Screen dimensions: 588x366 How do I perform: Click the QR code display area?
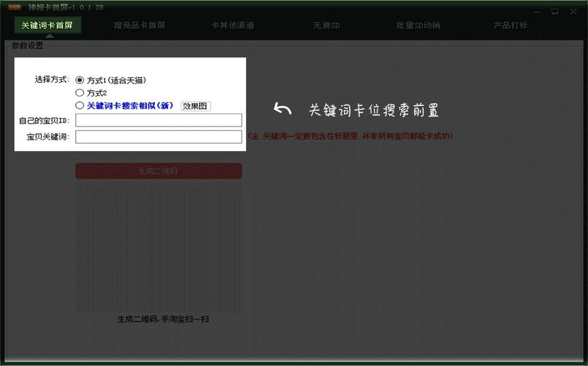tap(159, 248)
